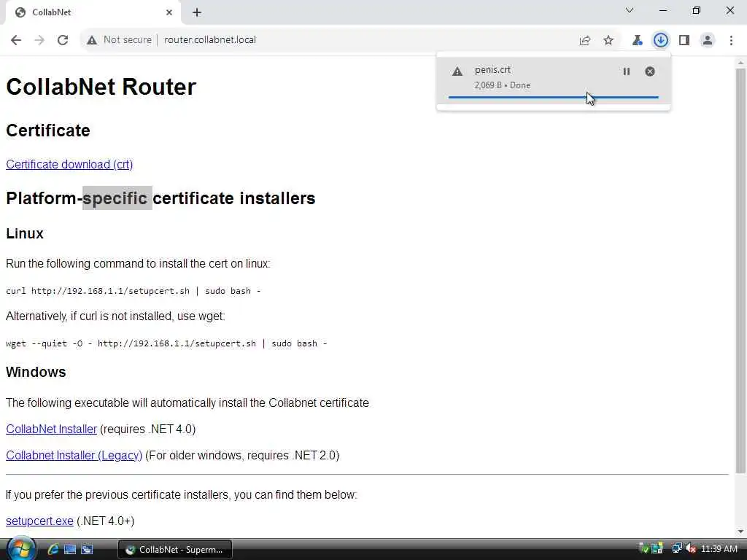Bookmark this page with the star

[x=608, y=41]
